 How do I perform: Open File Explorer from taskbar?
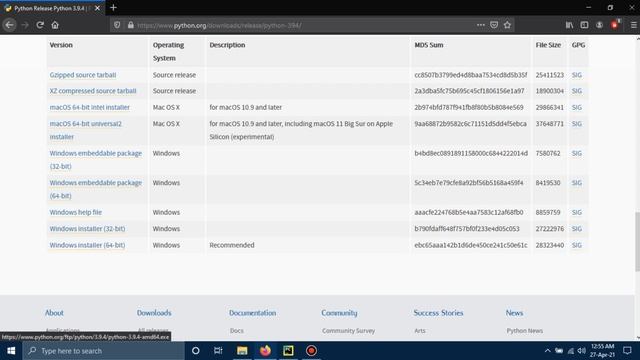[x=242, y=351]
